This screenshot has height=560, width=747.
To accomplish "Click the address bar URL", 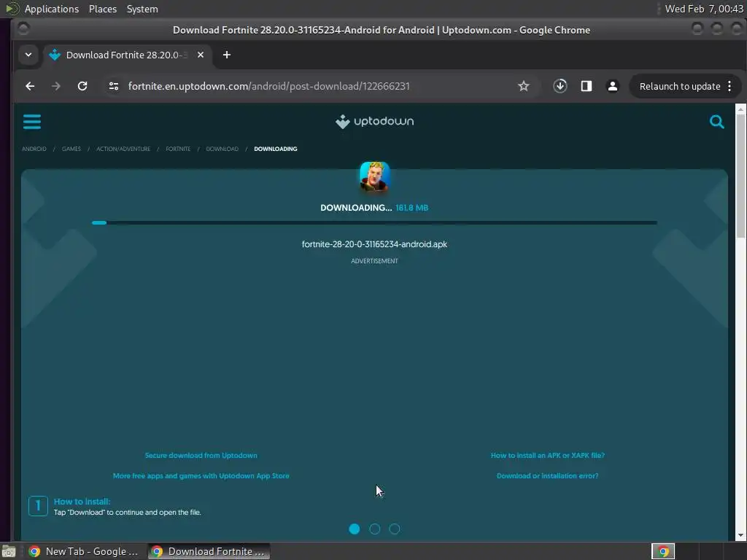I will point(268,86).
